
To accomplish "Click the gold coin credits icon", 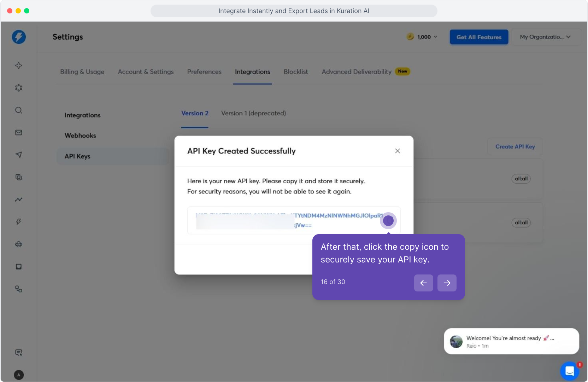I will 410,36.
